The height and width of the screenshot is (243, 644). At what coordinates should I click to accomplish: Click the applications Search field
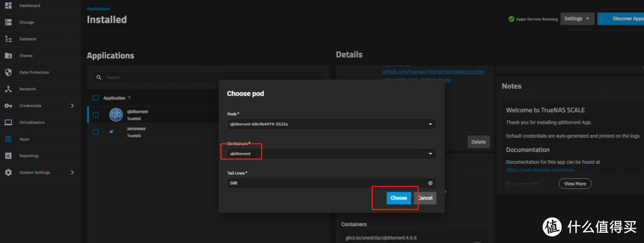(x=209, y=77)
